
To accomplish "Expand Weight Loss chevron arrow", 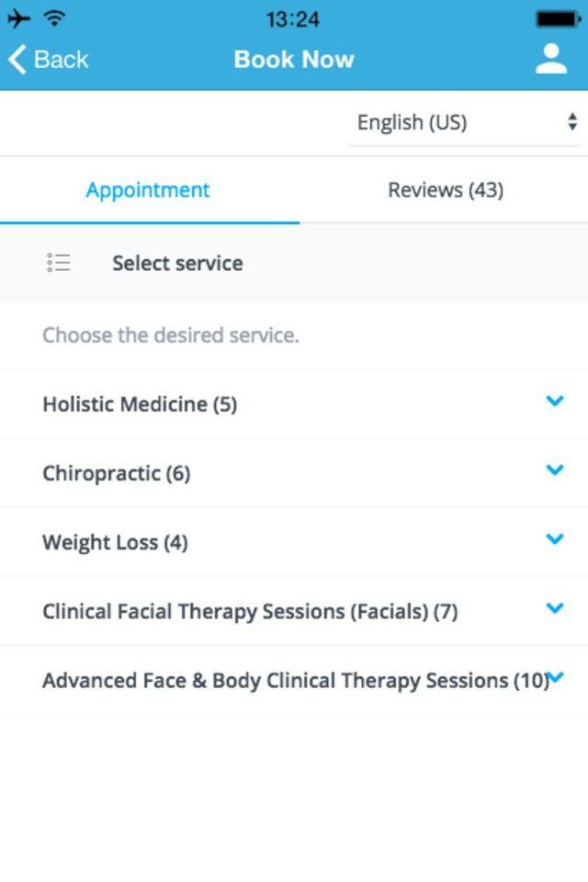I will point(554,539).
